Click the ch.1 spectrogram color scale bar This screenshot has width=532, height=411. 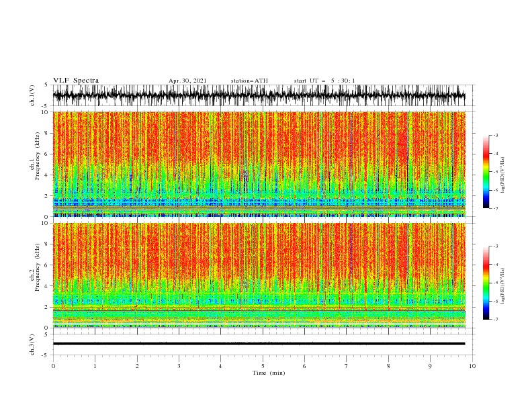[x=486, y=172]
